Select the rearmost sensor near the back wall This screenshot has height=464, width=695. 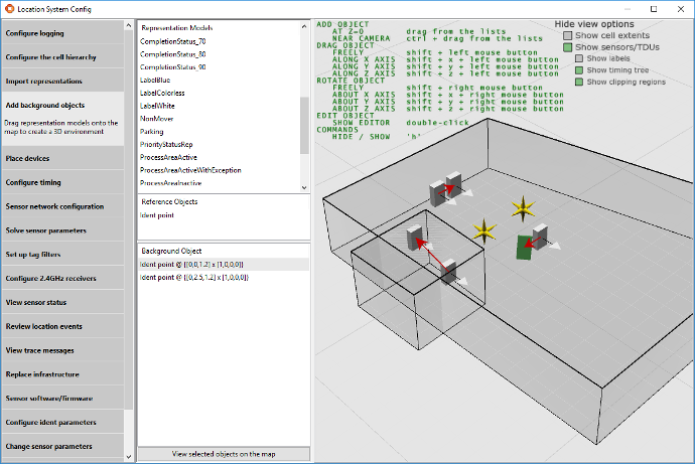click(x=453, y=184)
